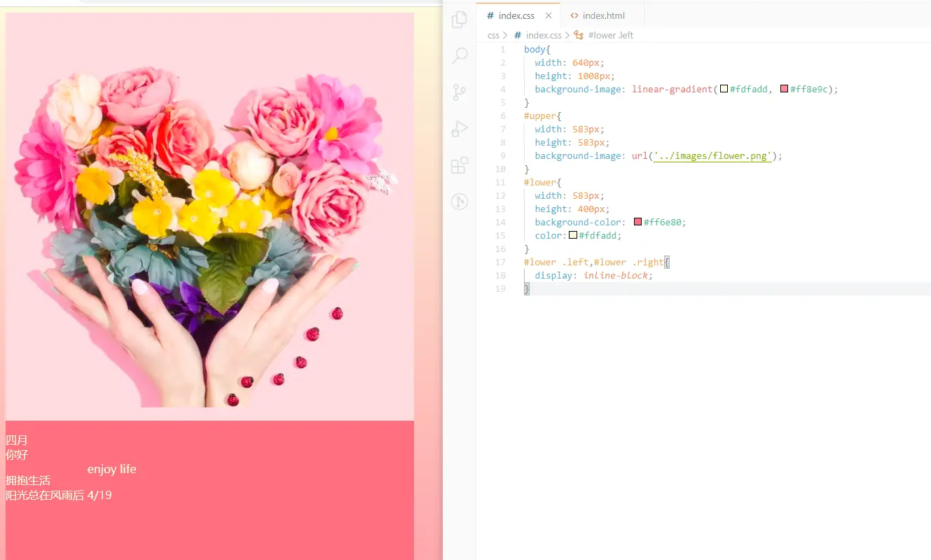Click the url function on line 9
Screen dimensions: 931x560
tap(640, 156)
